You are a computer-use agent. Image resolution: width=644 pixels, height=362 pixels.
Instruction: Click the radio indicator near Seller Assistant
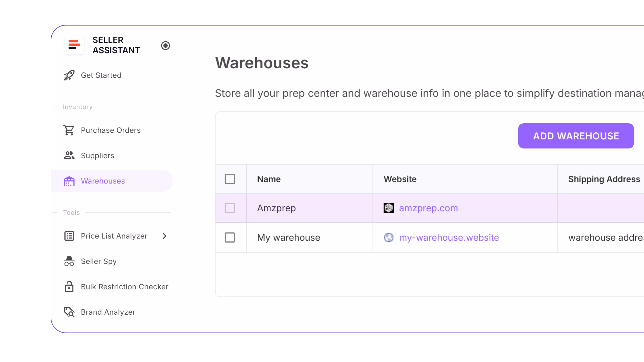[x=166, y=45]
